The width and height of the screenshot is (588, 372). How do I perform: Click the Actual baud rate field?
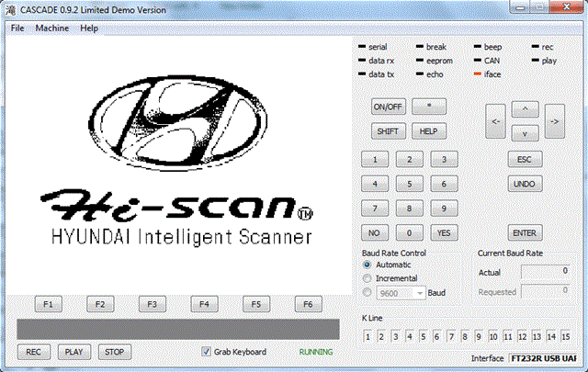point(546,272)
